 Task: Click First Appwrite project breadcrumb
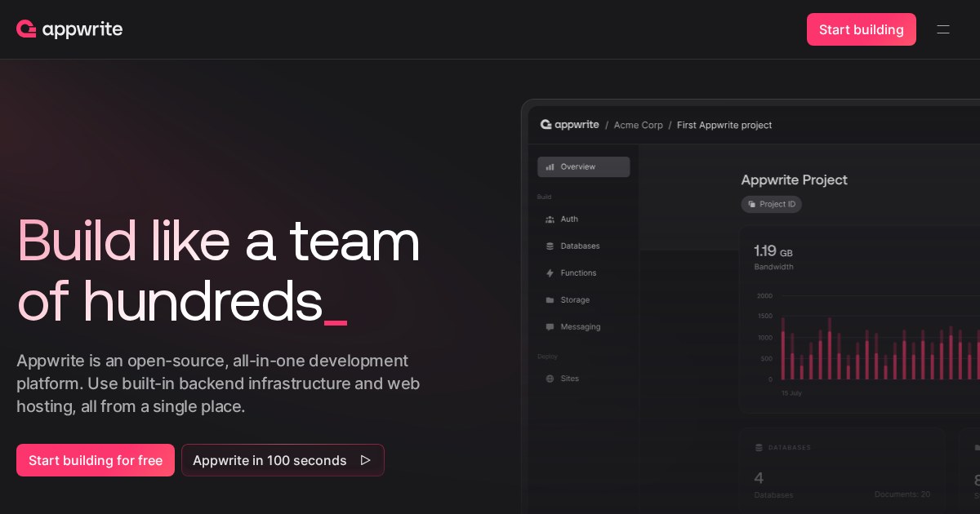coord(724,125)
